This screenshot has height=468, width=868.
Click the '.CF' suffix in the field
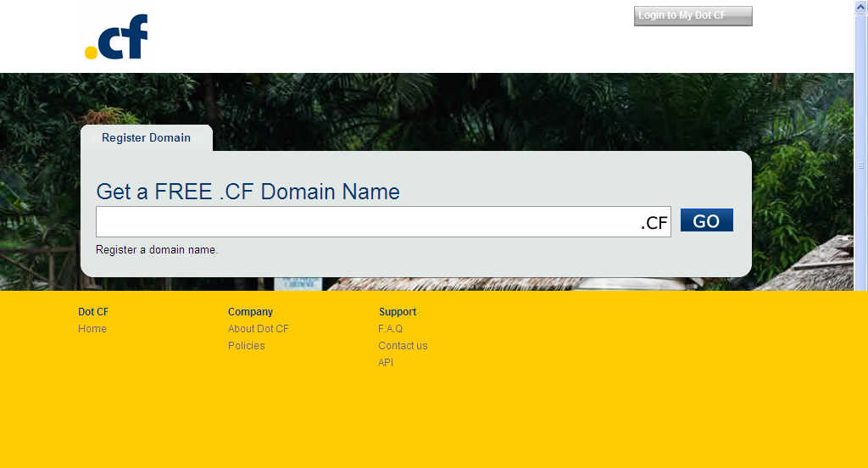pos(654,223)
